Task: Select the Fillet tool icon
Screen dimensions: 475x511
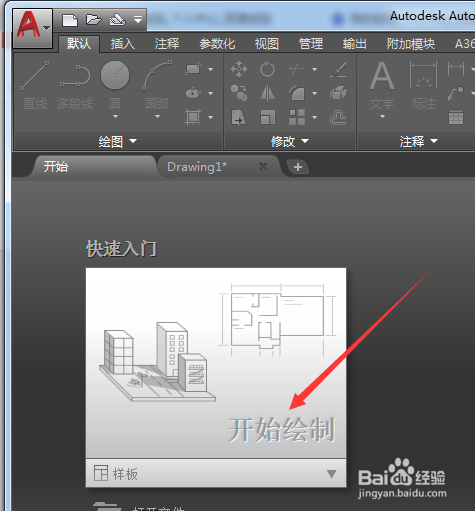Action: pyautogui.click(x=297, y=93)
